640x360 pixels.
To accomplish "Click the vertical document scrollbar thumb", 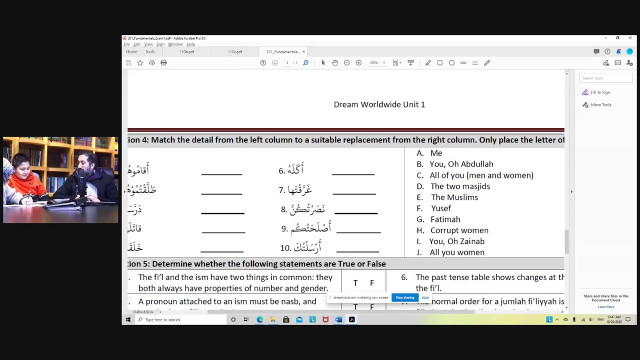I will point(567,242).
